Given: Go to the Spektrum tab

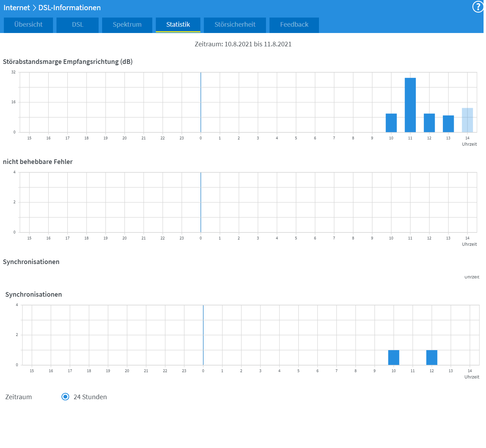Looking at the screenshot, I should [x=127, y=25].
